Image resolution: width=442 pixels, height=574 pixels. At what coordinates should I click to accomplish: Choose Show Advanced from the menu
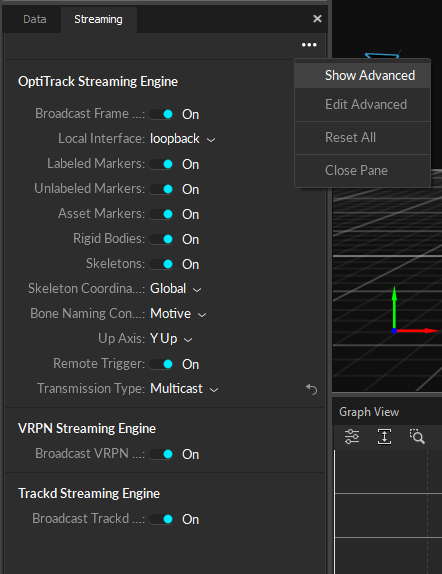(x=363, y=75)
